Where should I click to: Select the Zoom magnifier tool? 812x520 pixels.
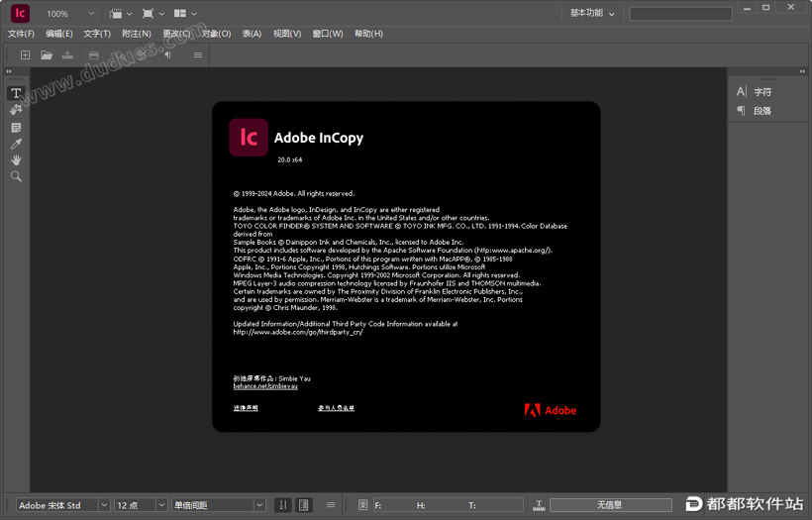point(16,176)
